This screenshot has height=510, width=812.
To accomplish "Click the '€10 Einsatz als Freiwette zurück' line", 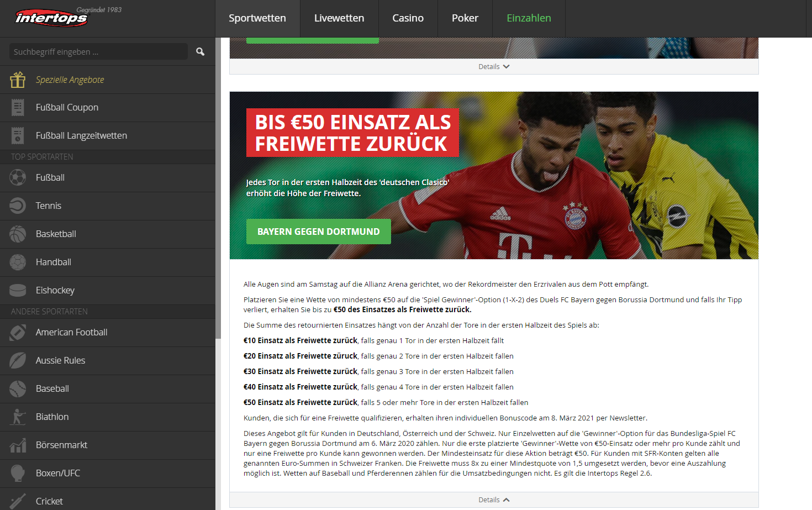I will pos(373,340).
